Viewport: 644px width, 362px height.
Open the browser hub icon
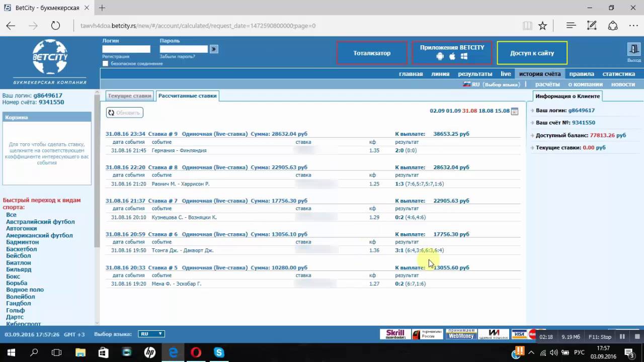point(571,25)
